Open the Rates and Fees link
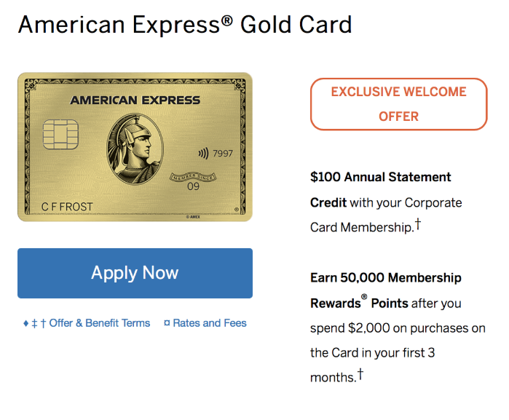Viewport: 509px width, 420px height. (x=210, y=323)
